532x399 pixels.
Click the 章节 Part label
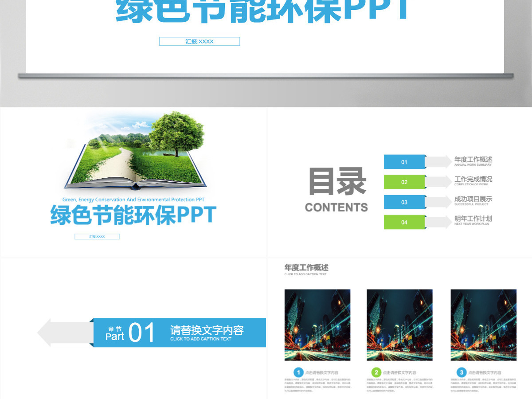115,333
